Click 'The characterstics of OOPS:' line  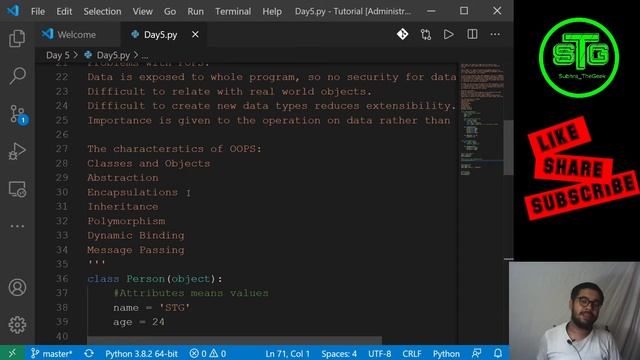coord(174,149)
